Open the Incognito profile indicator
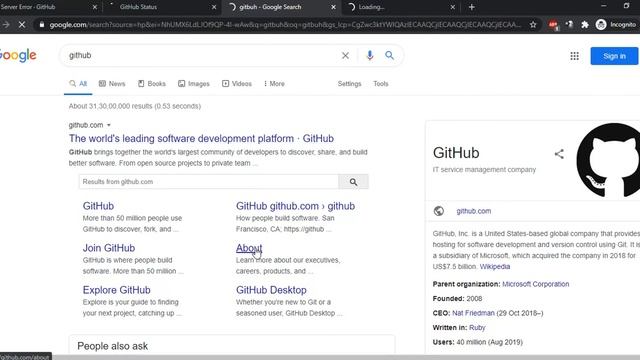Image resolution: width=640 pixels, height=360 pixels. pyautogui.click(x=616, y=25)
